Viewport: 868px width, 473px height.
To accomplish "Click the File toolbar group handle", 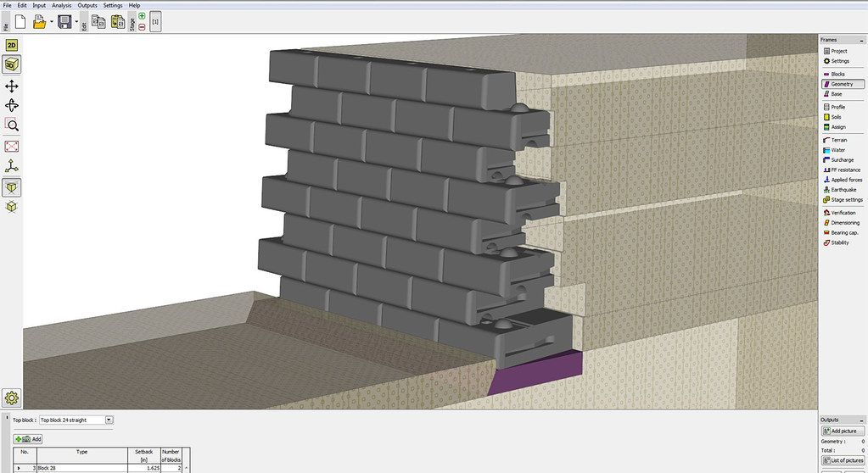I will click(x=6, y=23).
